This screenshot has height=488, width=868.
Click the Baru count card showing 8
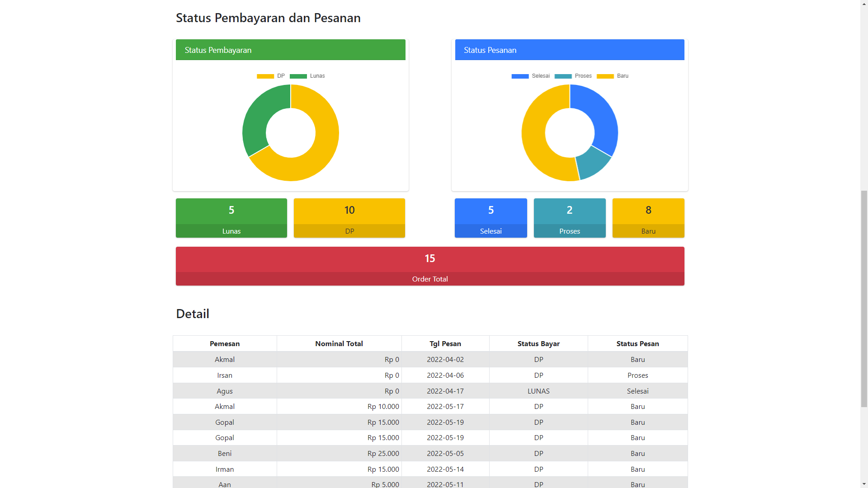click(648, 218)
